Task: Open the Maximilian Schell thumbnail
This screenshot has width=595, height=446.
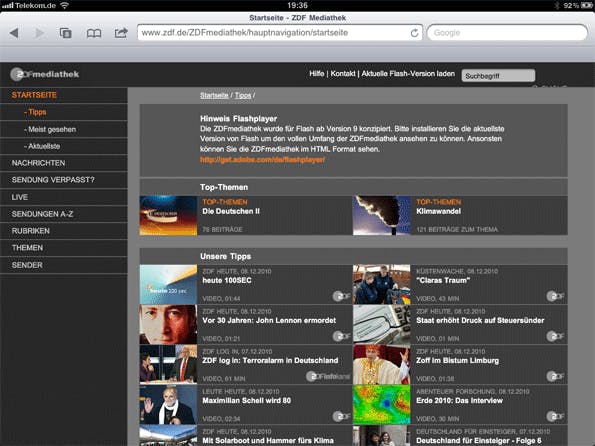Action: [x=168, y=405]
